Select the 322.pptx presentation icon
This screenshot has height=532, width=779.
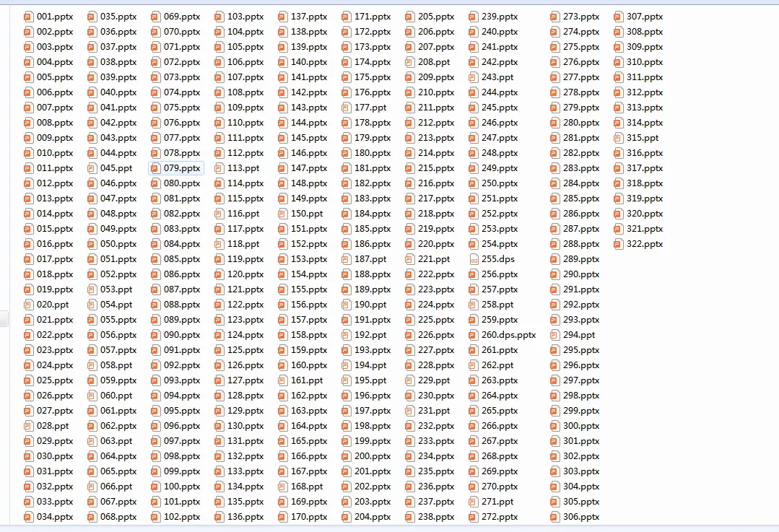619,244
